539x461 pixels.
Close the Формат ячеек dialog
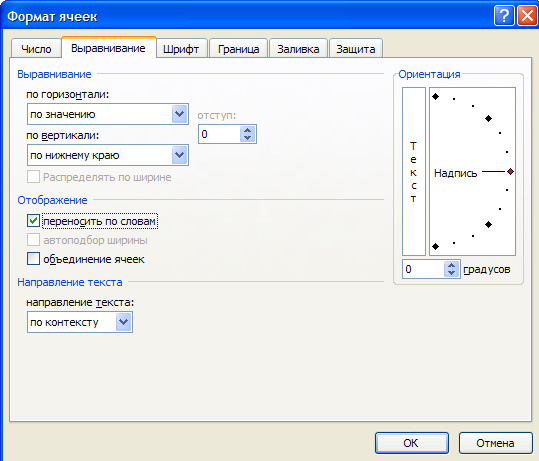click(527, 15)
